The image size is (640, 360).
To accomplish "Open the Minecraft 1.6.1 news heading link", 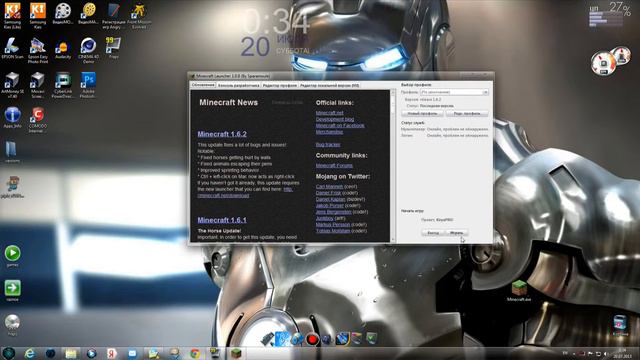I will 222,220.
